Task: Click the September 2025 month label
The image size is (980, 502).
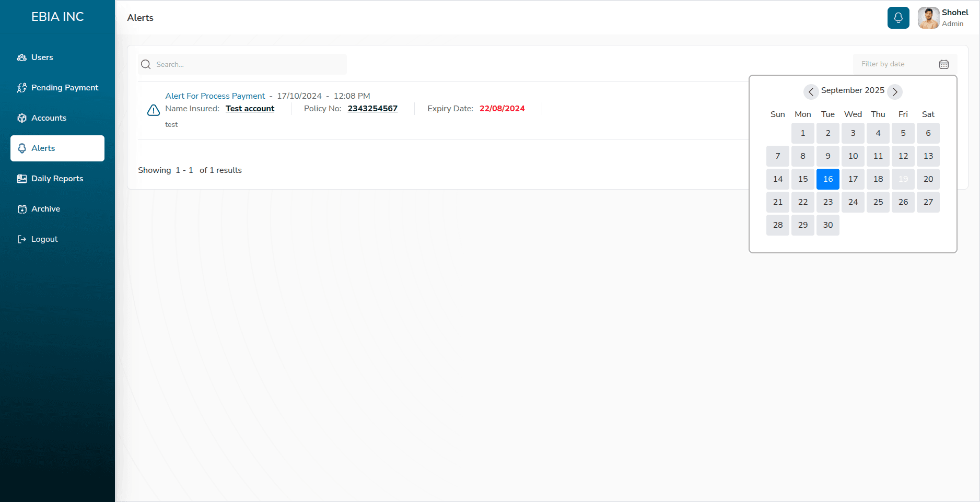Action: pos(853,90)
